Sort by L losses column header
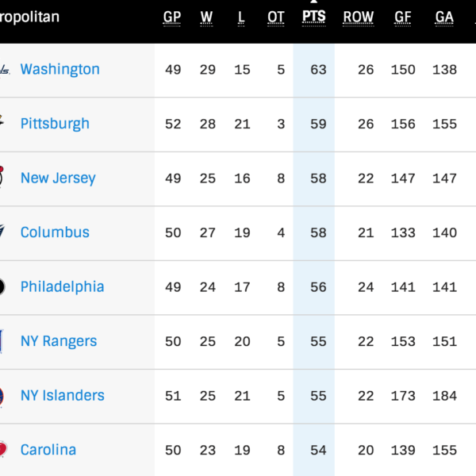The image size is (476, 476). 241,17
